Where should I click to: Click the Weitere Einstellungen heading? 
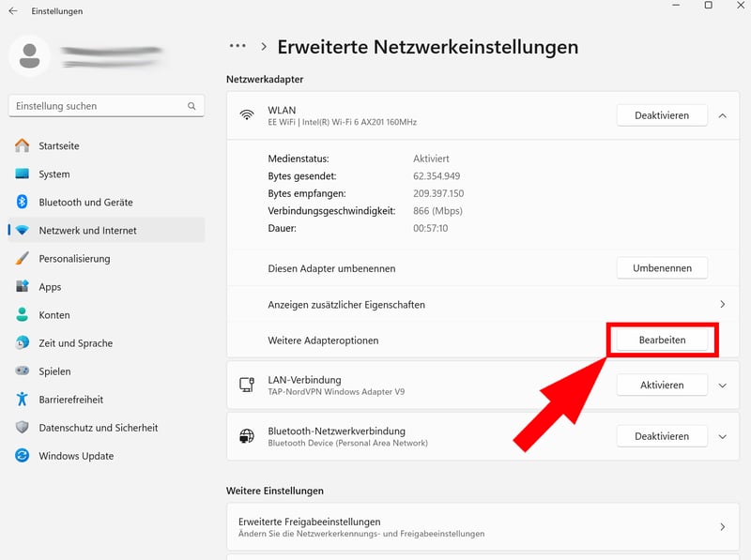[x=275, y=491]
